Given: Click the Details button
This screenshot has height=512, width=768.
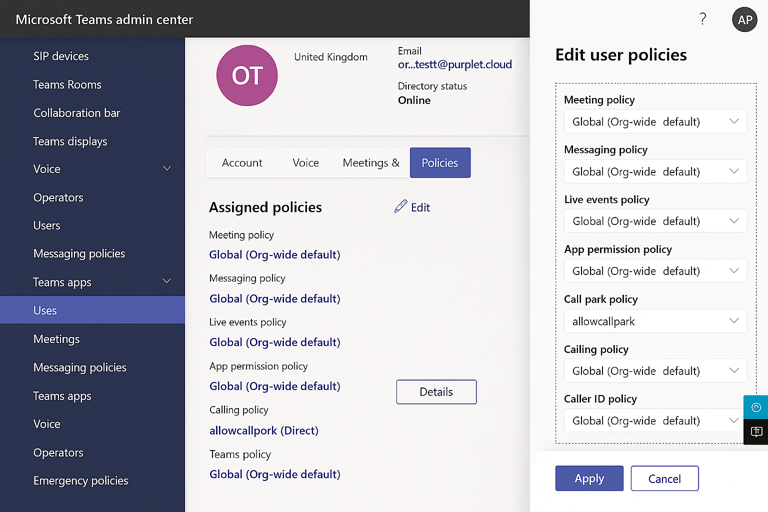Looking at the screenshot, I should click(436, 392).
